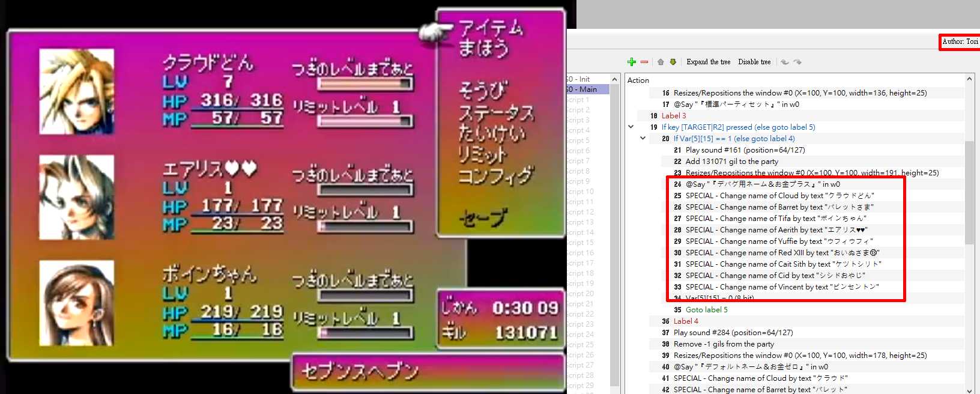Click Tifa's portrait in the party screen
Screen dimensions: 980x394
point(77,303)
